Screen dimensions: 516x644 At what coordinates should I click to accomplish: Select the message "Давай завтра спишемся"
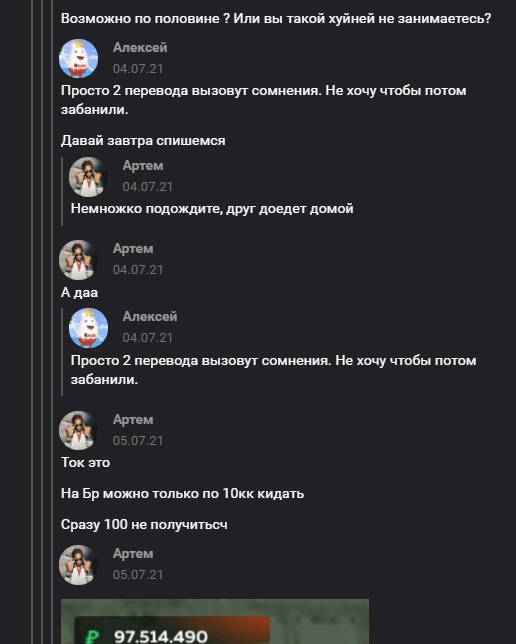tap(143, 141)
